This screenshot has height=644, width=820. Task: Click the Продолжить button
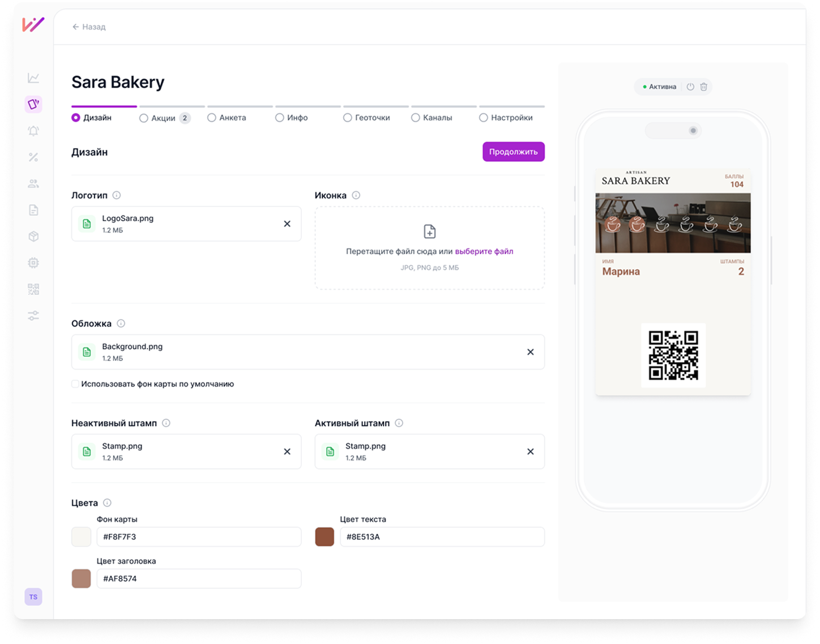pos(514,152)
